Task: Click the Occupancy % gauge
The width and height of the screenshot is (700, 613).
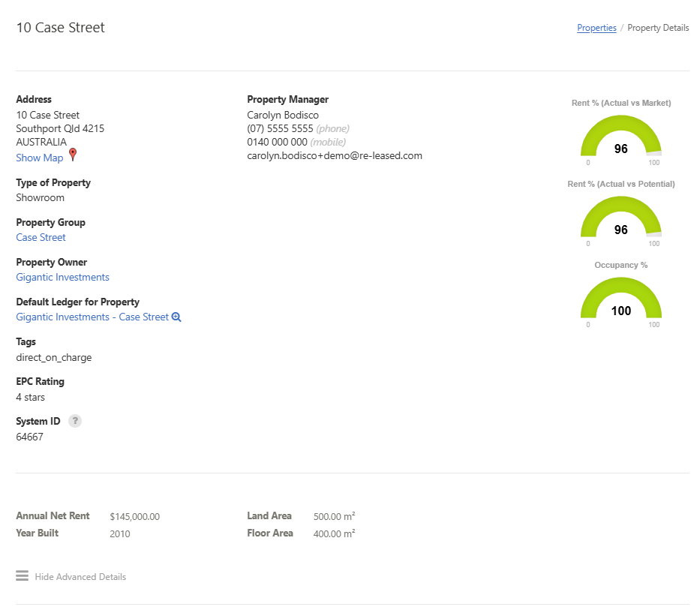Action: [x=620, y=301]
